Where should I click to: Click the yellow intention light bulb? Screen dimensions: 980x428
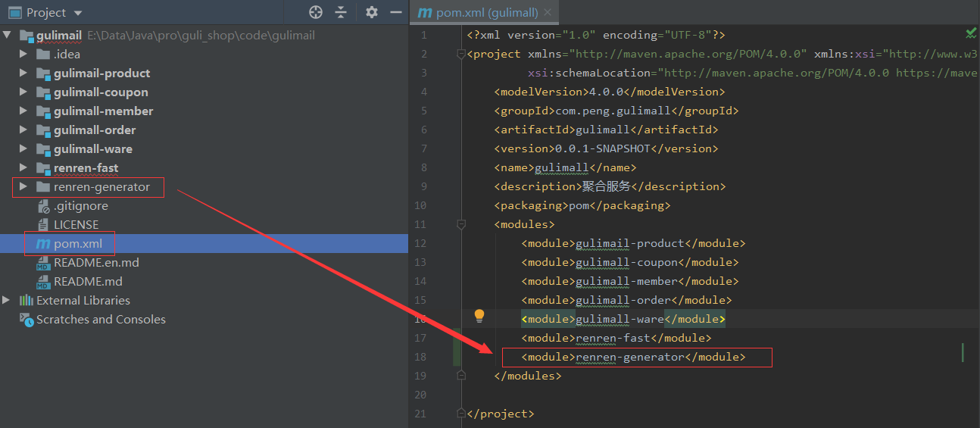pos(479,316)
